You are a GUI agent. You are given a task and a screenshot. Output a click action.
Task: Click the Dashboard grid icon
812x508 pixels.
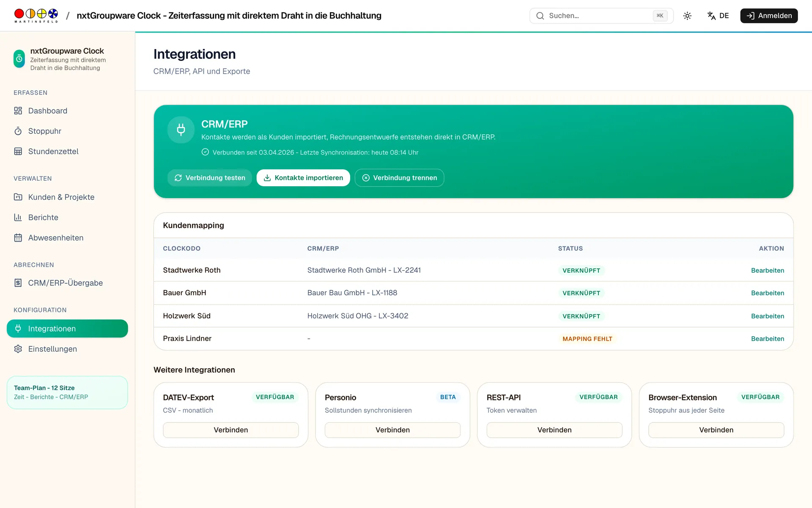click(x=18, y=110)
